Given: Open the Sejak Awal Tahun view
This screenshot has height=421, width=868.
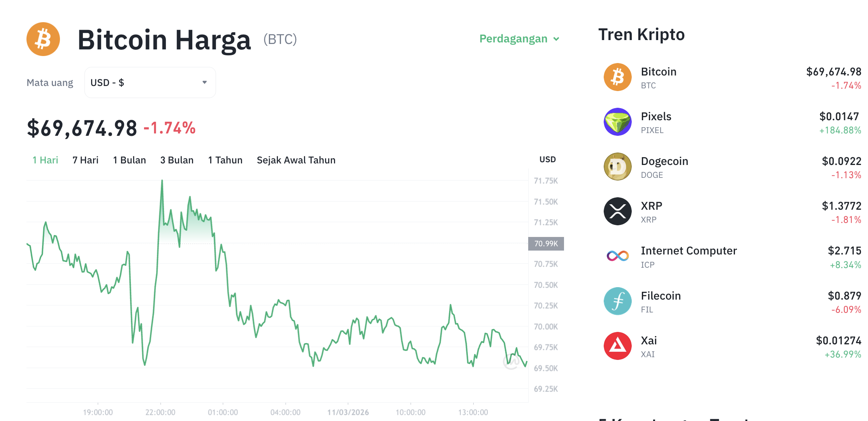Looking at the screenshot, I should [296, 160].
